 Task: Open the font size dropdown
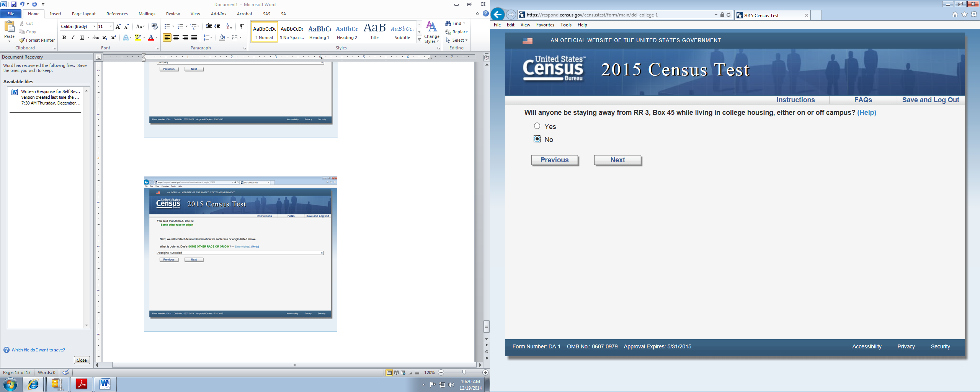(111, 26)
